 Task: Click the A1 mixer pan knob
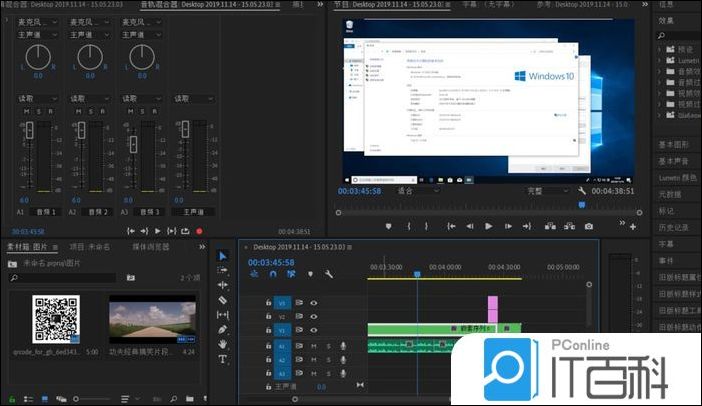click(39, 57)
